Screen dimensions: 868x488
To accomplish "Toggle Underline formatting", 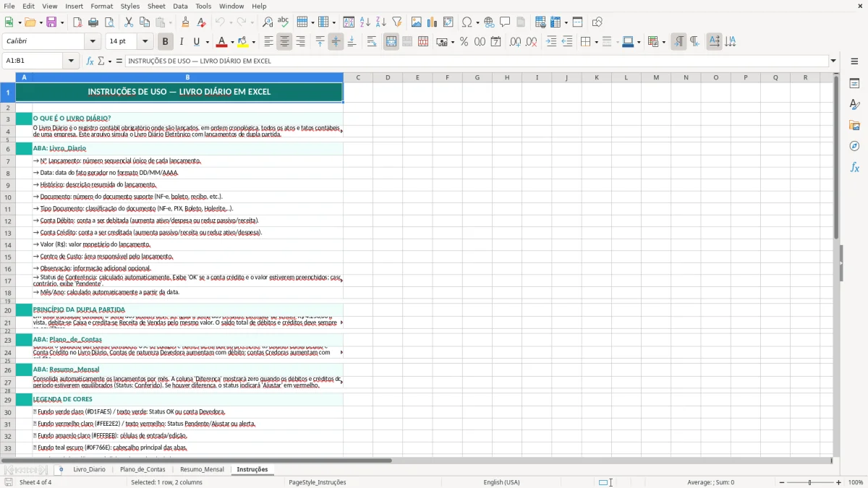I will [197, 42].
